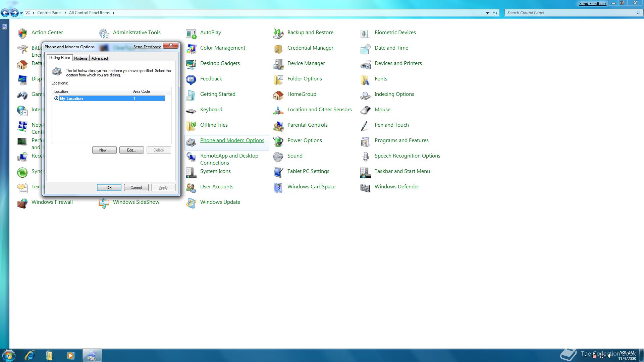Open the Color Management icon
Screen dimensions: 644x362
(191, 49)
